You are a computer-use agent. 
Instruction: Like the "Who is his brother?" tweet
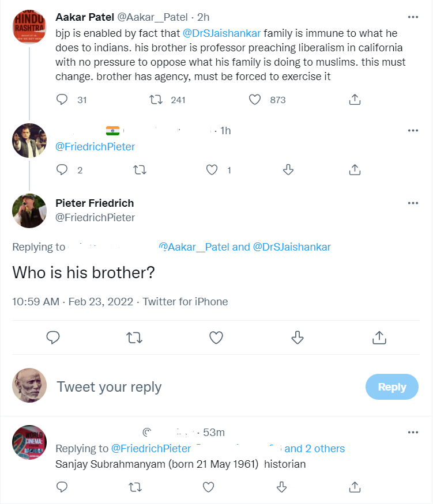coord(216,338)
